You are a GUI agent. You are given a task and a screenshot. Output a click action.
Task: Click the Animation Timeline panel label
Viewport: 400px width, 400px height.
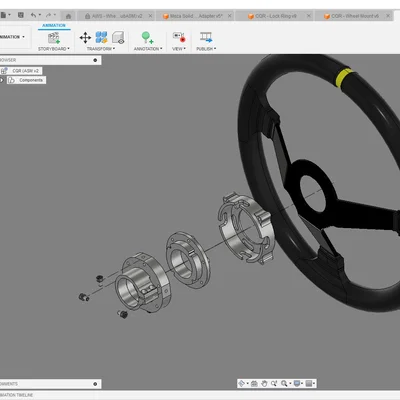click(17, 395)
